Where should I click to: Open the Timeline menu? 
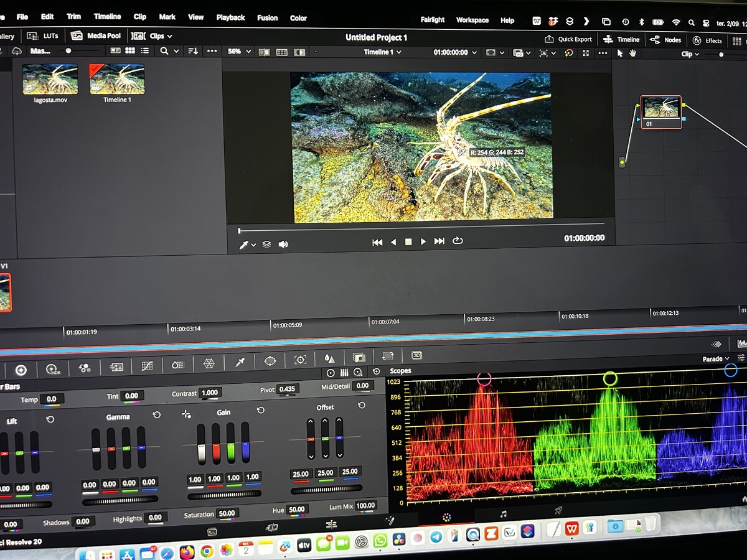tap(107, 17)
